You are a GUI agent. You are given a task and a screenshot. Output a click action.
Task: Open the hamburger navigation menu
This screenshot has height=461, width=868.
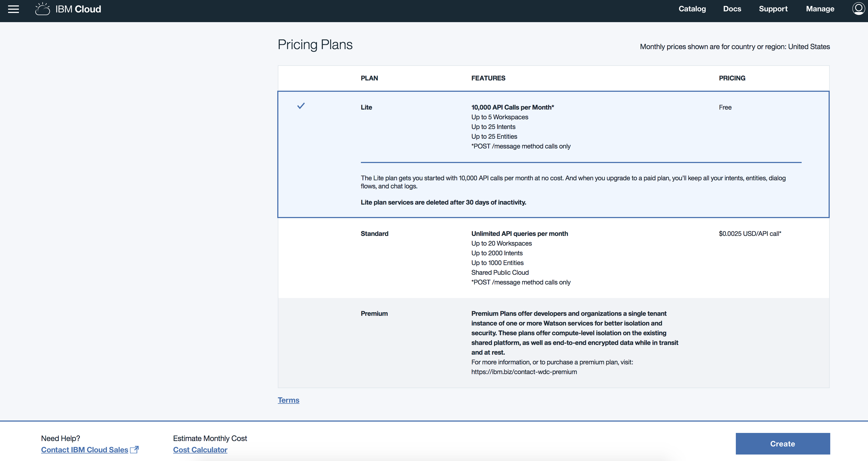pyautogui.click(x=13, y=9)
